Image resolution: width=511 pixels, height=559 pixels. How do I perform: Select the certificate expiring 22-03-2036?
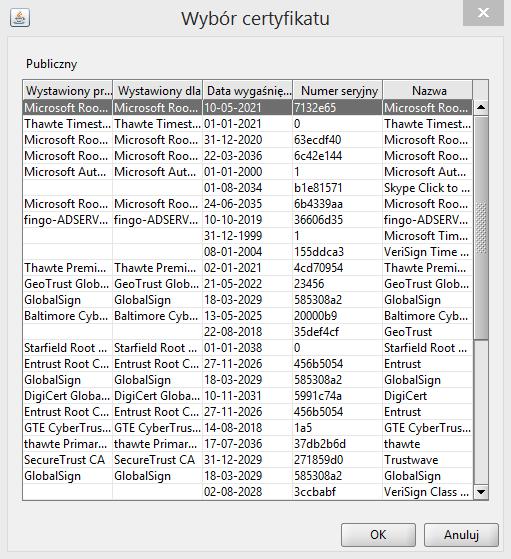[247, 156]
